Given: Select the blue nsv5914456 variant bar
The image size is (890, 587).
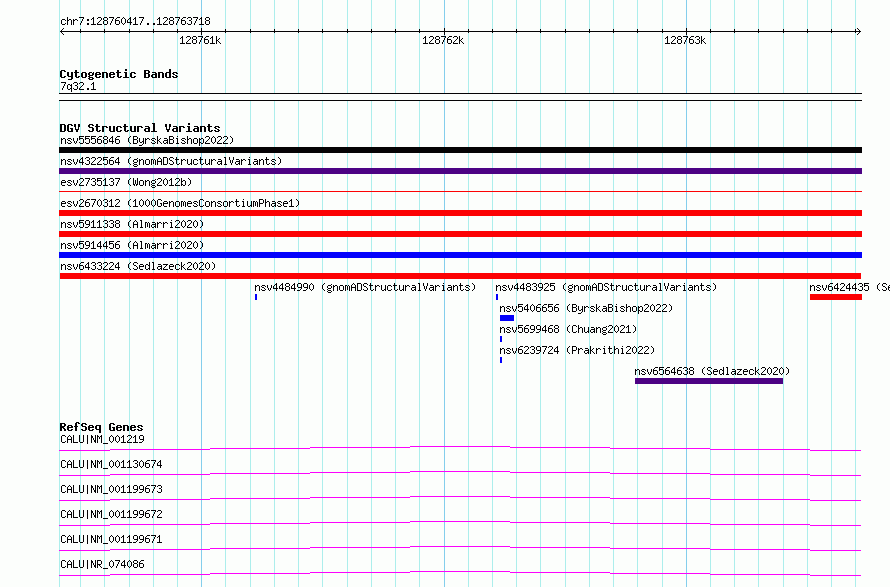Looking at the screenshot, I should coord(460,255).
